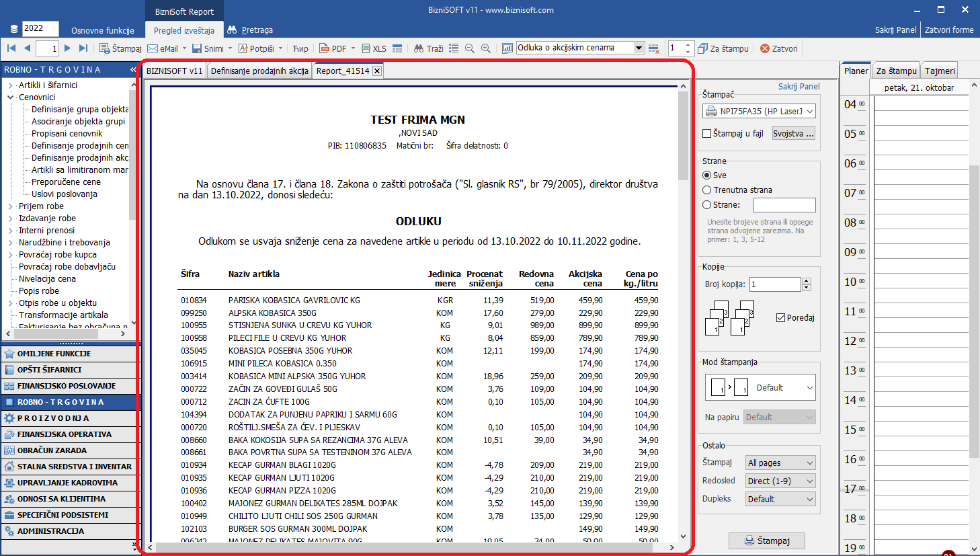Viewport: 980px width, 556px height.
Task: Export report as PDF
Action: [x=333, y=48]
